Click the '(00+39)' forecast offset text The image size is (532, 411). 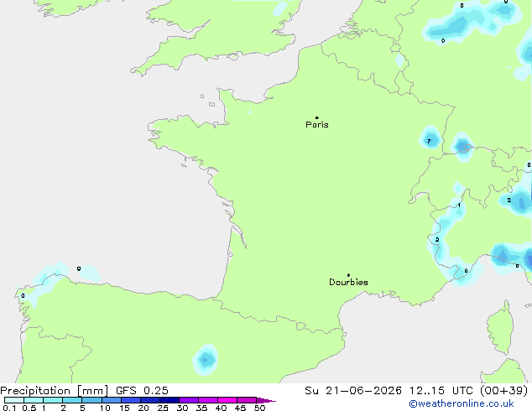click(504, 391)
